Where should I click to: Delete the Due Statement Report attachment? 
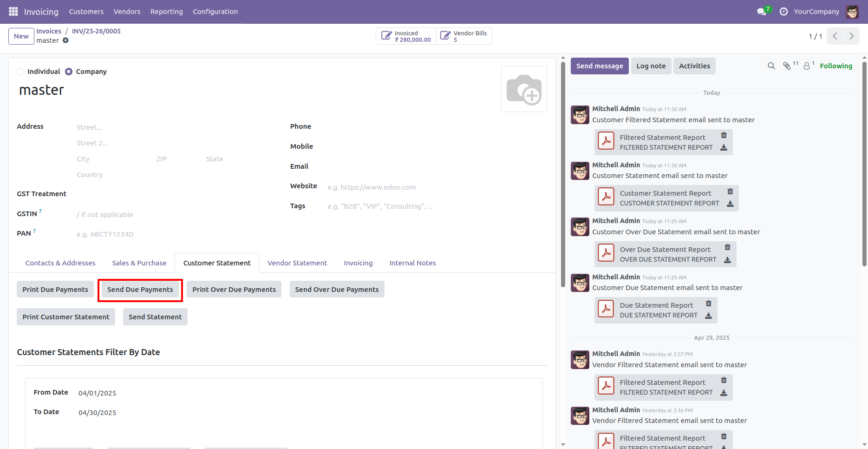(708, 303)
